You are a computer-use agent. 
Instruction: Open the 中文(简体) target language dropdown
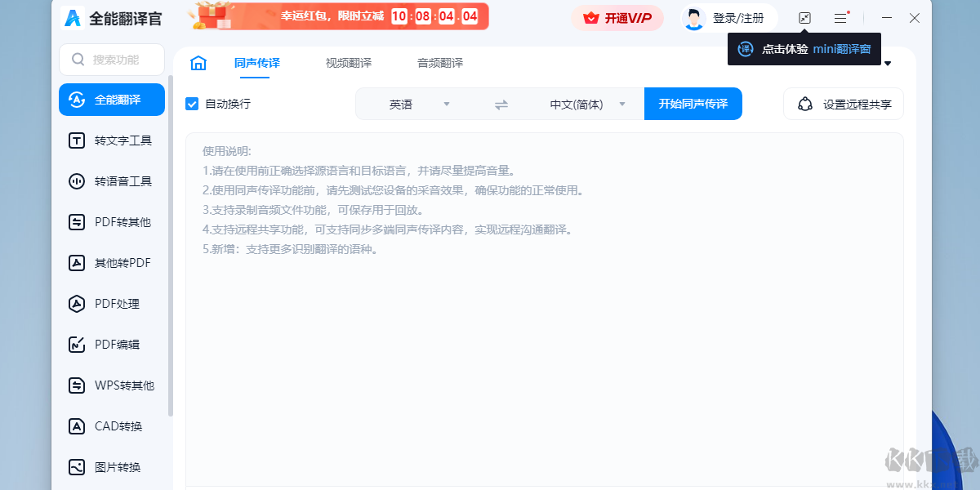(x=621, y=104)
